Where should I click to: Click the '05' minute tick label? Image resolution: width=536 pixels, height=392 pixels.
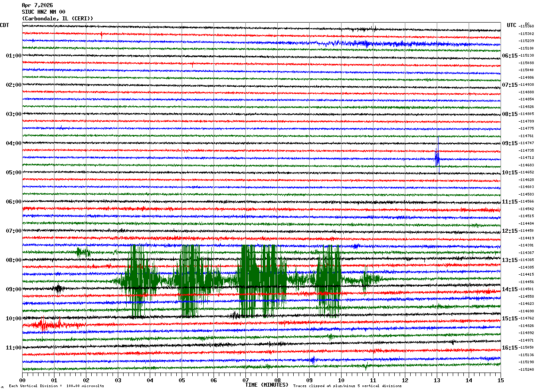click(182, 380)
